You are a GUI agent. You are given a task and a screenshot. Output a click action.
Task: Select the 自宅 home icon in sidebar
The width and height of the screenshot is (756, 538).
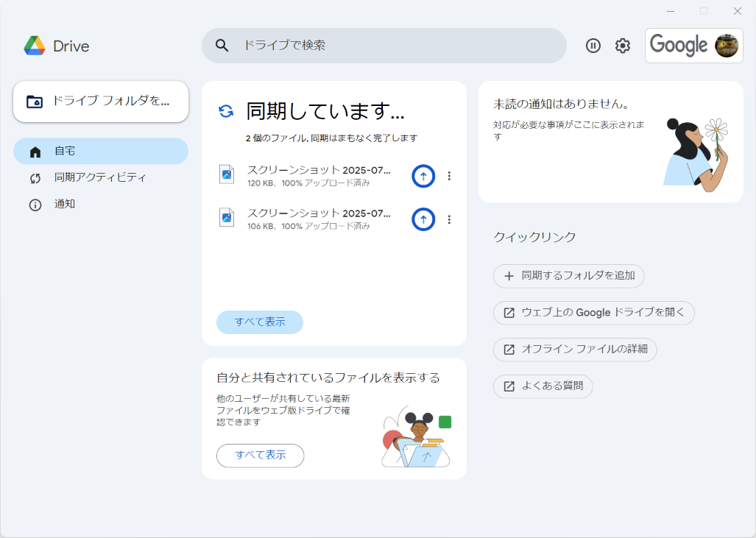pos(35,151)
